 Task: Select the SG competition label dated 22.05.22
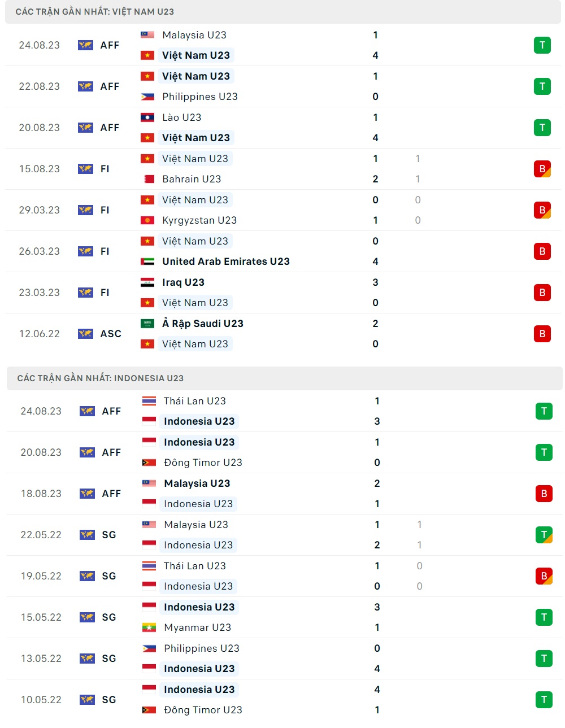110,534
